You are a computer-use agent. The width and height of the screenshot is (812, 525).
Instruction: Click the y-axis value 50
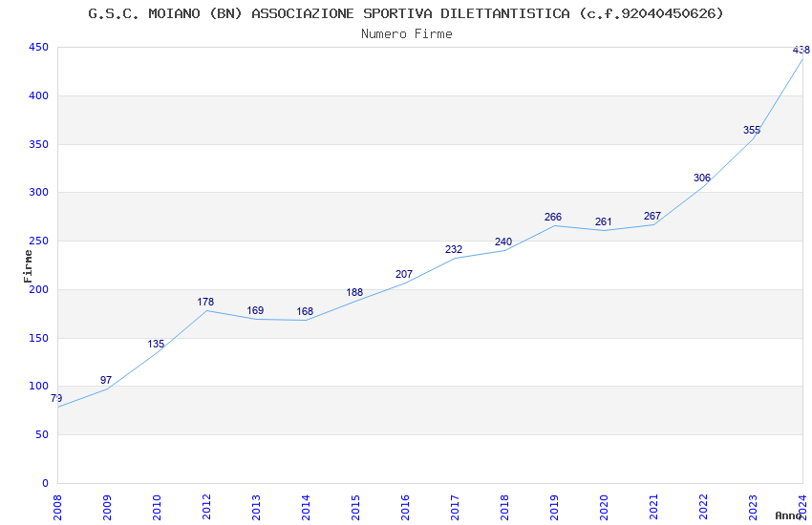tap(42, 435)
